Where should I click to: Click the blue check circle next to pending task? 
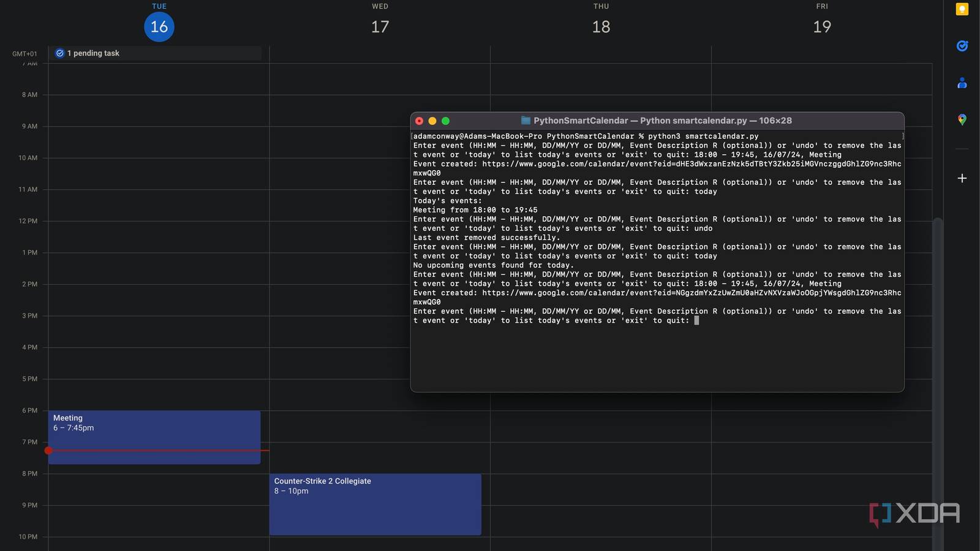pyautogui.click(x=60, y=53)
